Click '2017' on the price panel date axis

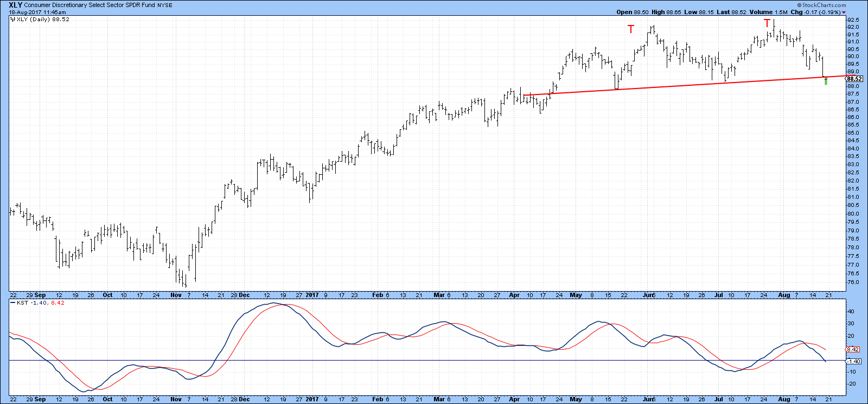click(312, 295)
